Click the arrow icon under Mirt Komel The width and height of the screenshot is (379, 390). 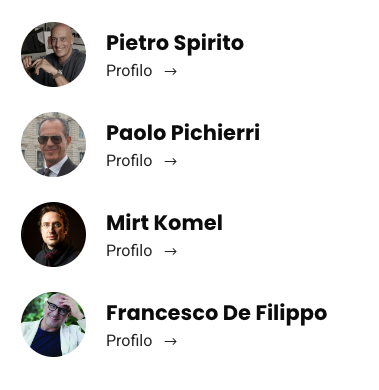[x=170, y=251]
